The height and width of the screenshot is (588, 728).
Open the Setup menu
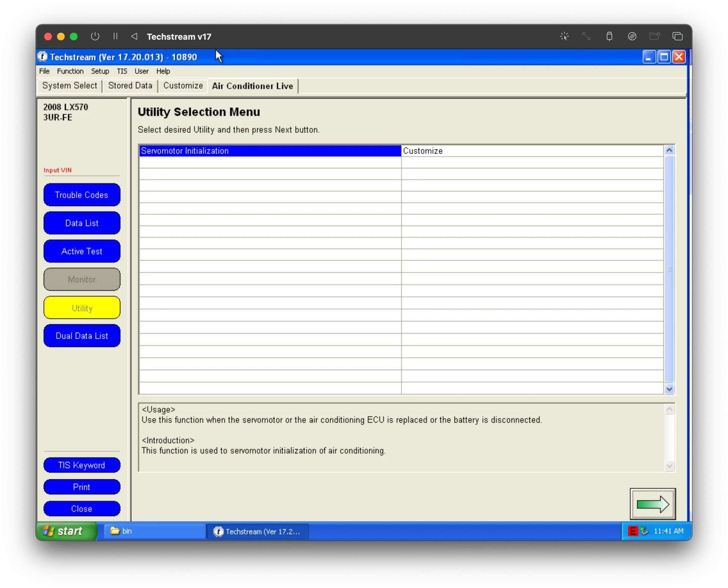coord(100,71)
